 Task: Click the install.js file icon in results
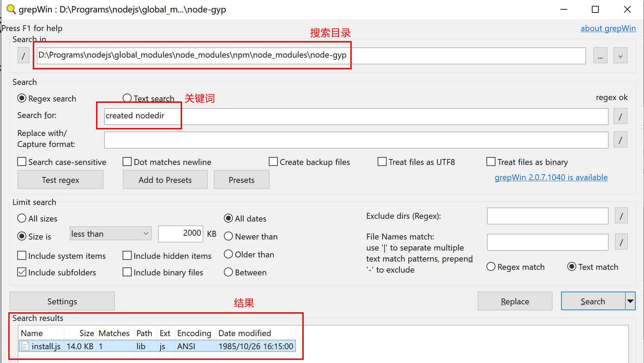tap(25, 346)
